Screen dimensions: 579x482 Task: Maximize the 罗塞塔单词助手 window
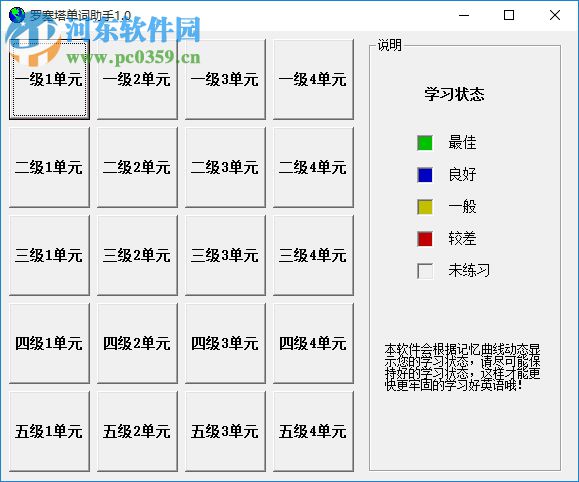[x=509, y=15]
